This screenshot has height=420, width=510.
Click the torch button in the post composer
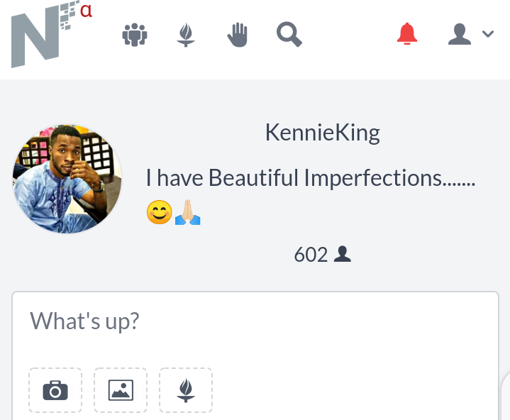[186, 390]
